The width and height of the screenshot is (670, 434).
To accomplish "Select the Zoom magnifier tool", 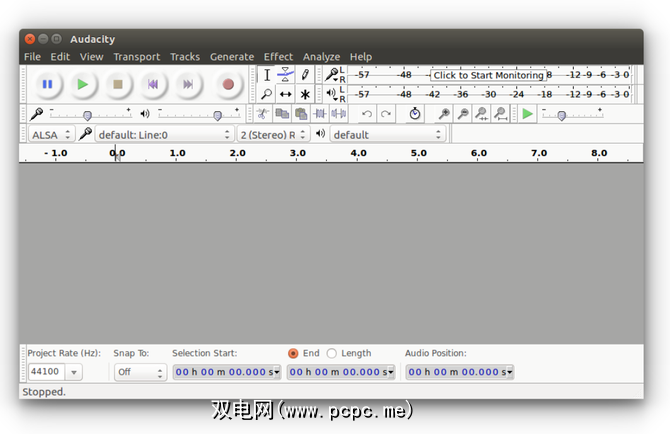I will [x=267, y=94].
